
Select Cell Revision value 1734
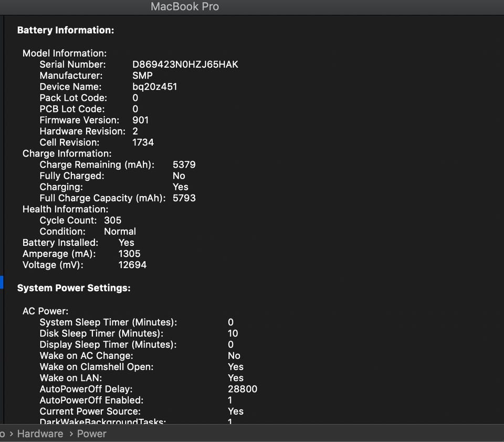[x=143, y=142]
